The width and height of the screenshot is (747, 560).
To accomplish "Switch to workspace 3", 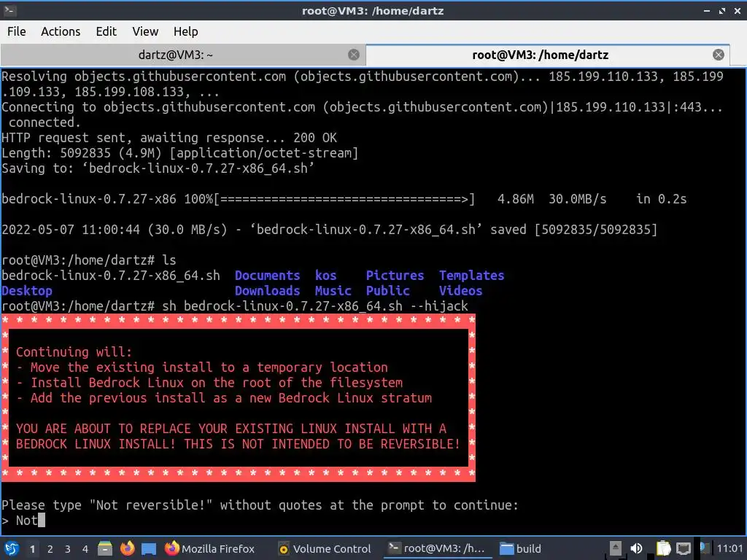I will click(67, 549).
